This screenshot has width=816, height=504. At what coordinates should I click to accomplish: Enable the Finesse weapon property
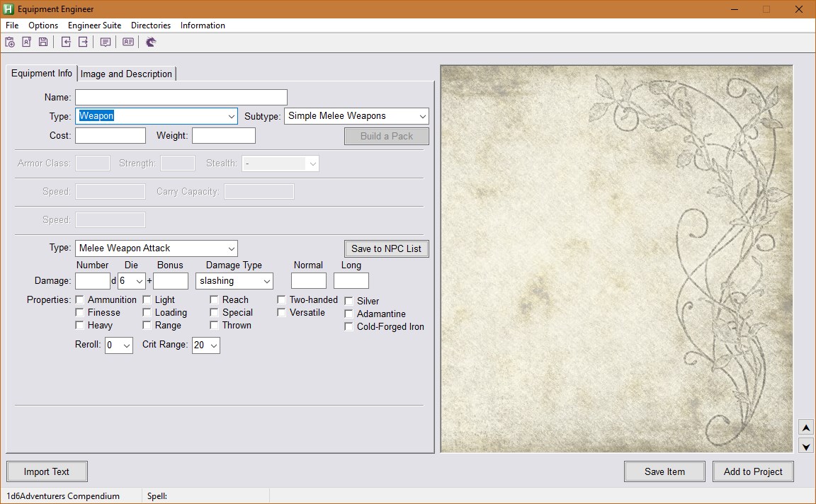[x=79, y=312]
